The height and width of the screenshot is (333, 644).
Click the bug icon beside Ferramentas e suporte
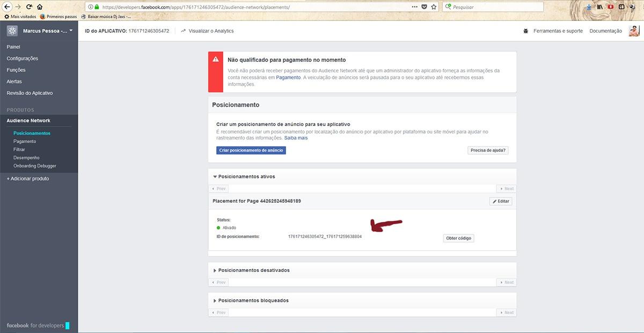point(526,31)
